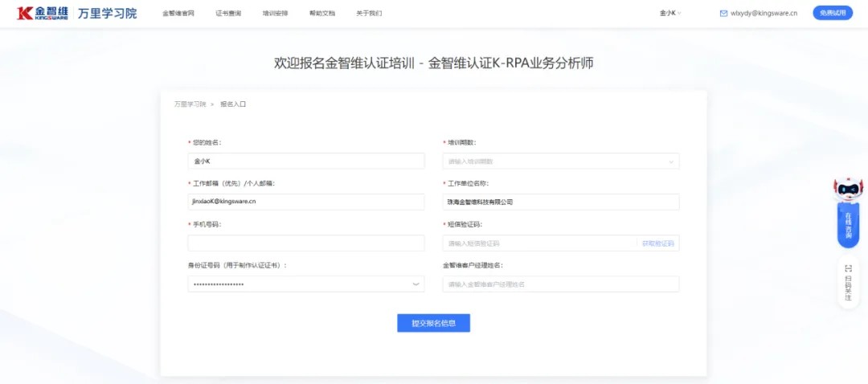Open the 金智维官网 menu item

coord(178,14)
